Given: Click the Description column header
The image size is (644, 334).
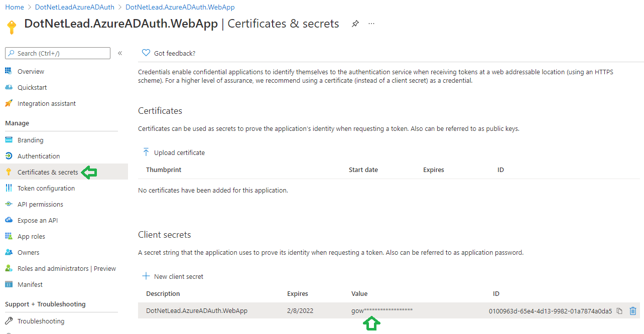Looking at the screenshot, I should click(163, 294).
